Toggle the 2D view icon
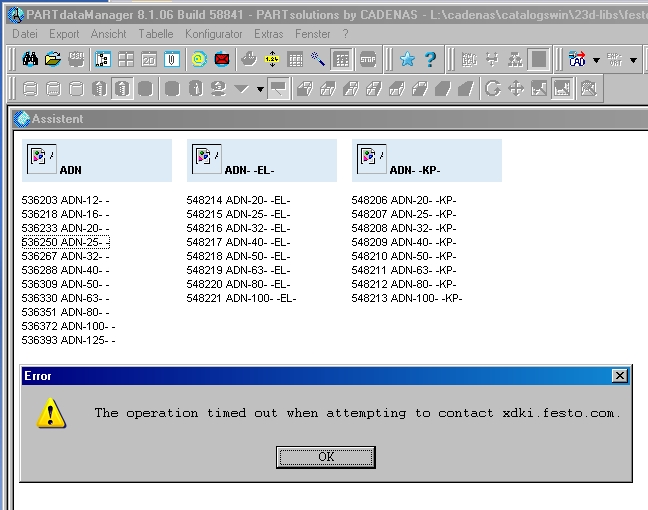Viewport: 648px width, 510px height. coord(149,60)
